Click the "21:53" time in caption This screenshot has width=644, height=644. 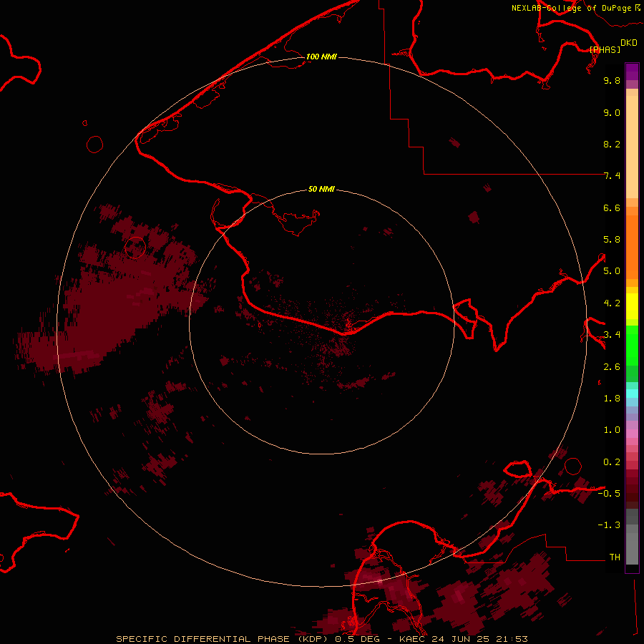click(512, 639)
